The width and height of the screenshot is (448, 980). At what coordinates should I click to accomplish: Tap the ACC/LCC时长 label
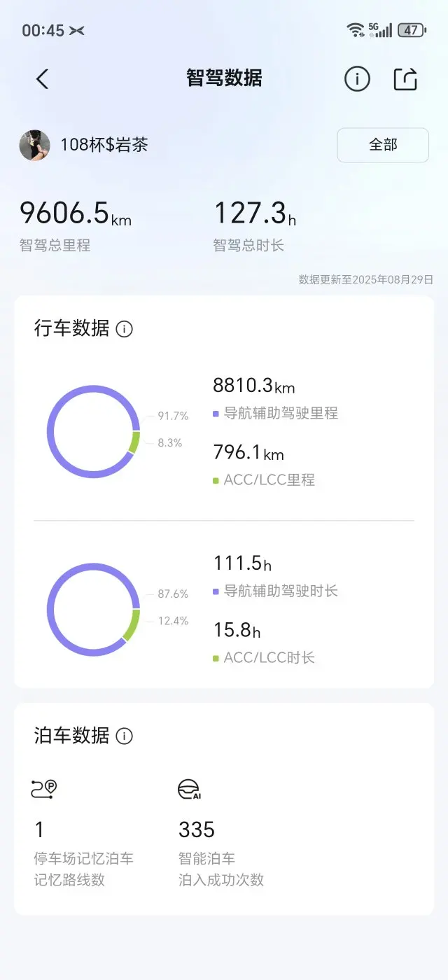coord(269,657)
